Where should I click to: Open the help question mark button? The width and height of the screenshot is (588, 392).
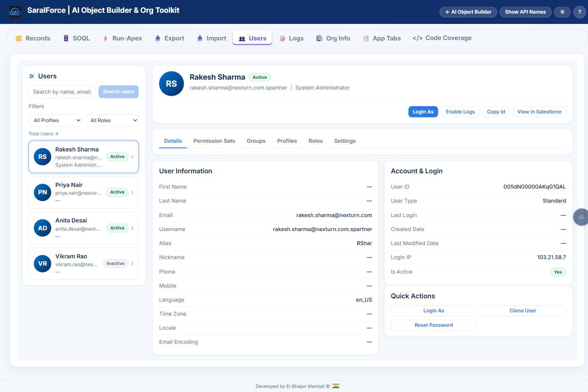click(580, 12)
